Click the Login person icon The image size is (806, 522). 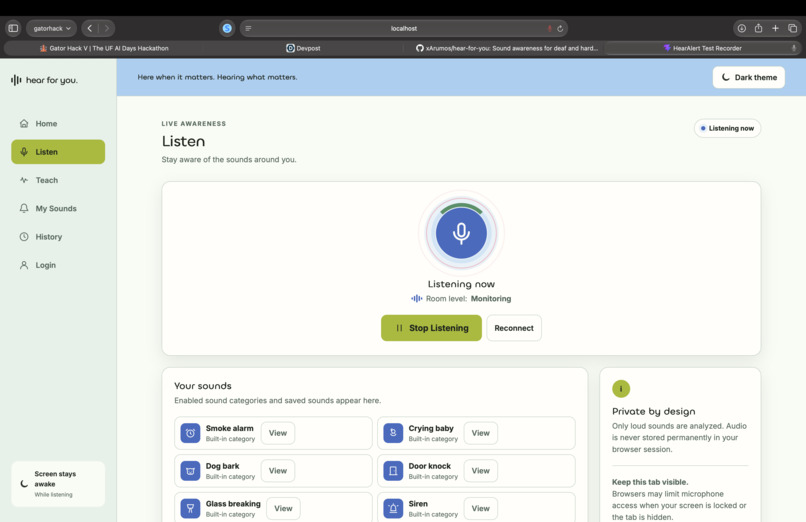point(24,265)
